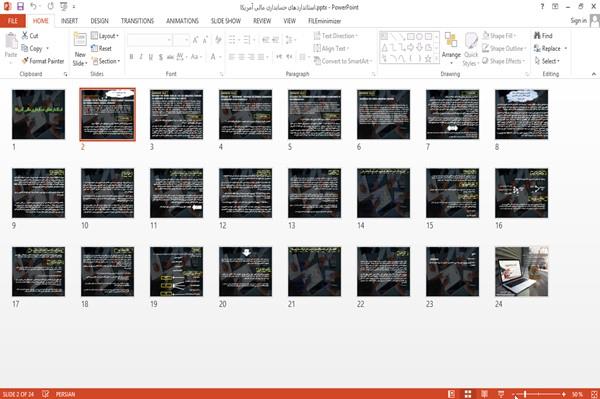Screen dimensions: 600x399
Task: Click the Redo icon in title bar
Action: tap(51, 6)
